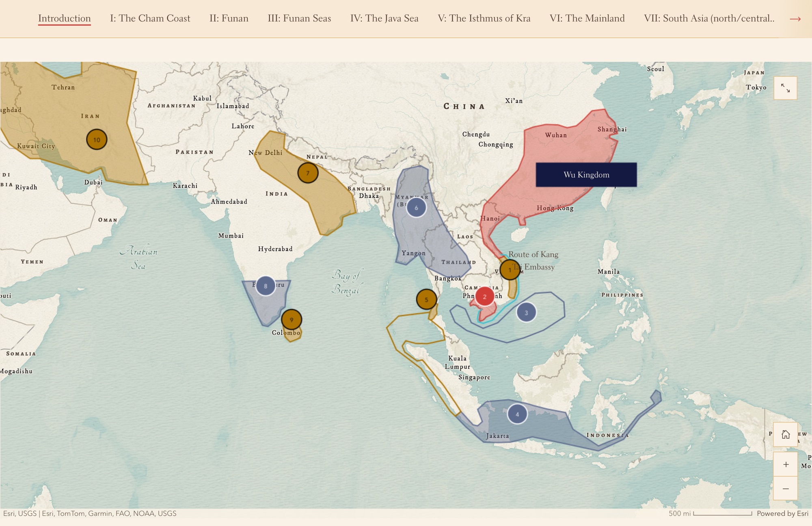
Task: Click the red right arrow to see more tabs
Action: [x=795, y=19]
